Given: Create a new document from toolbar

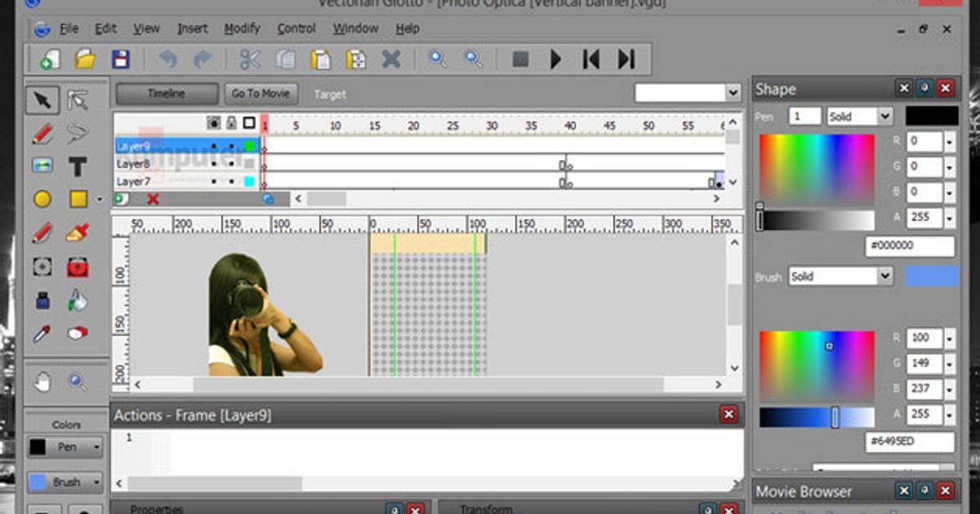Looking at the screenshot, I should (x=49, y=60).
